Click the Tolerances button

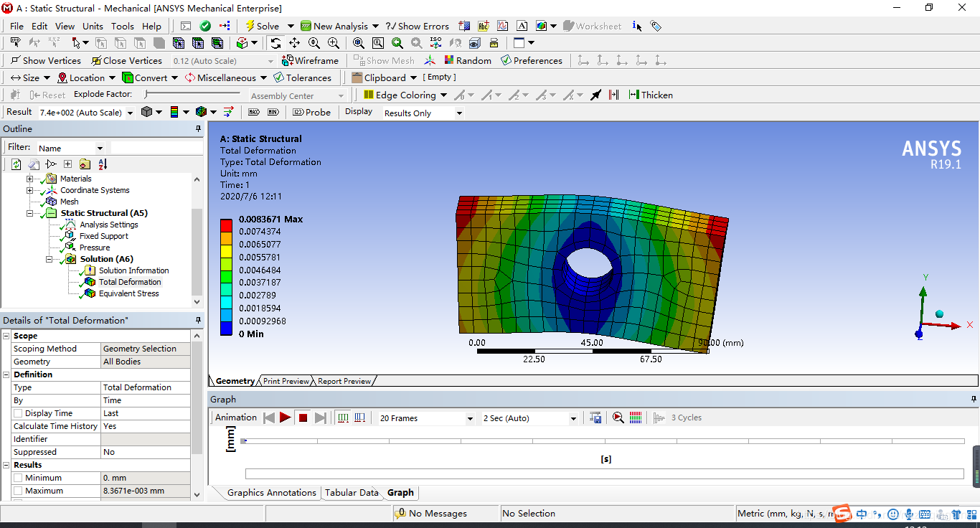tap(302, 77)
